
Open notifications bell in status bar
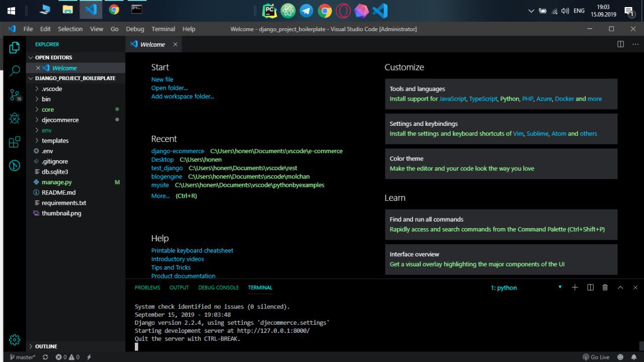tap(634, 357)
